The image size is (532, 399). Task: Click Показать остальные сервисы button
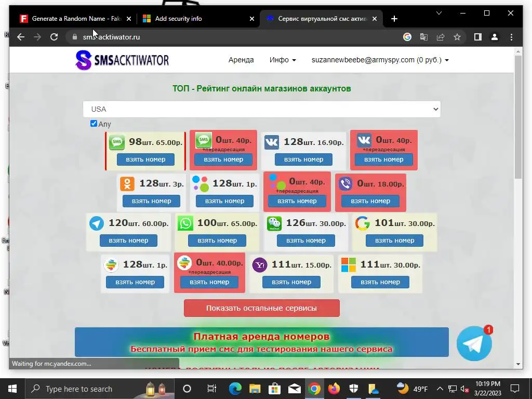(262, 308)
